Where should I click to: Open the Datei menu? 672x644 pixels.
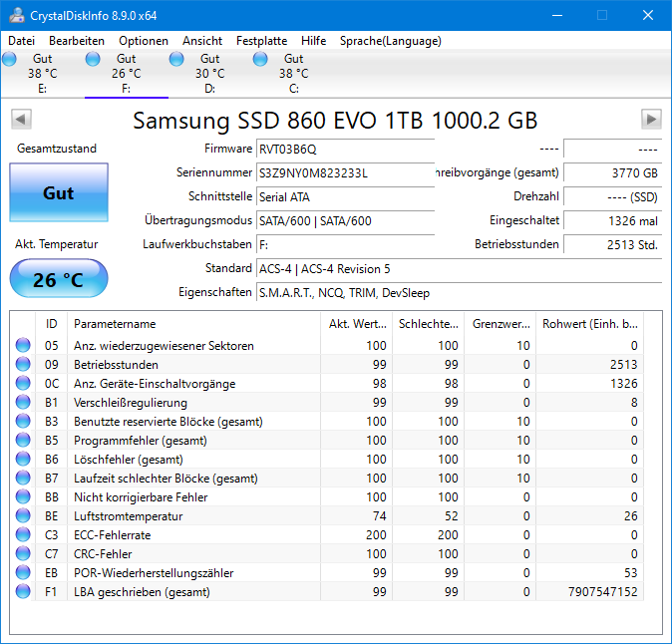(x=21, y=41)
